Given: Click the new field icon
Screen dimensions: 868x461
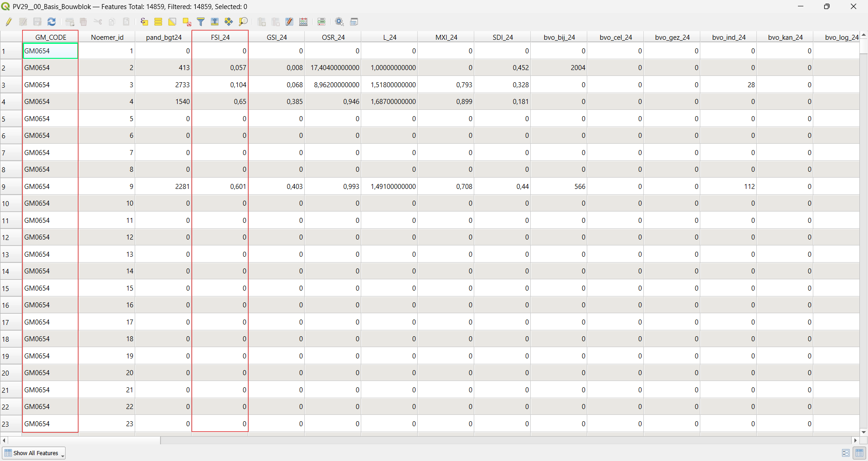Looking at the screenshot, I should coord(261,22).
